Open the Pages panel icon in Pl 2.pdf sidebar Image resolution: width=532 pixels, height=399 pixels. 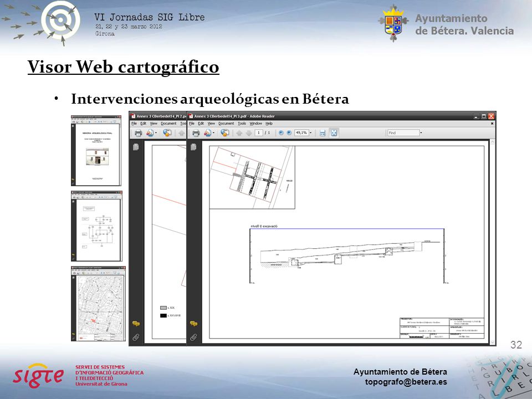(136, 147)
